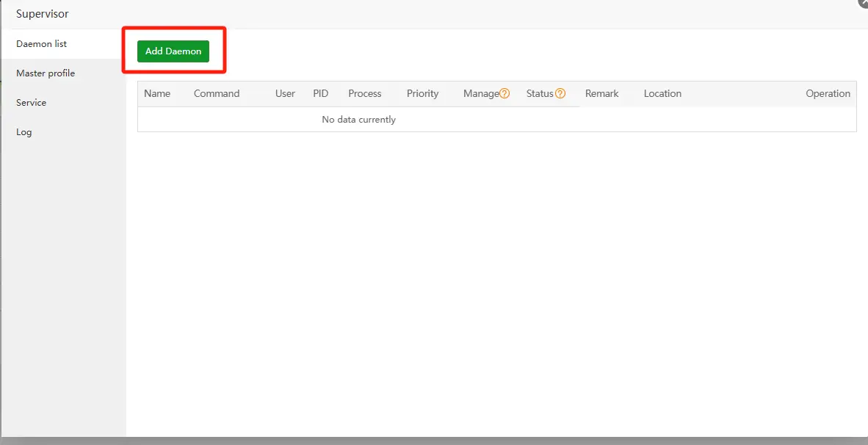Click the User column header
The image size is (868, 445).
(x=285, y=93)
